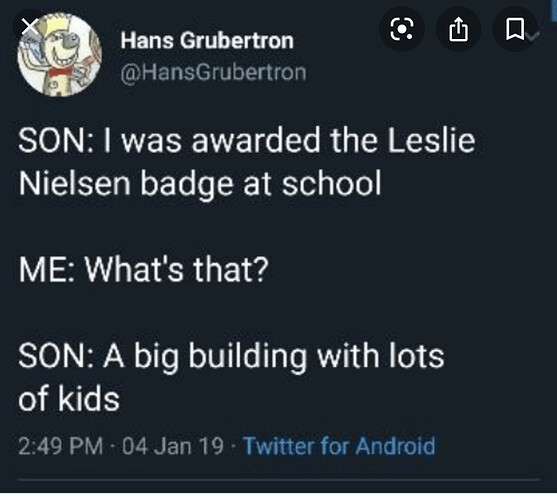Click the 2:49 PM timestamp
557x500 pixels.
pos(60,446)
